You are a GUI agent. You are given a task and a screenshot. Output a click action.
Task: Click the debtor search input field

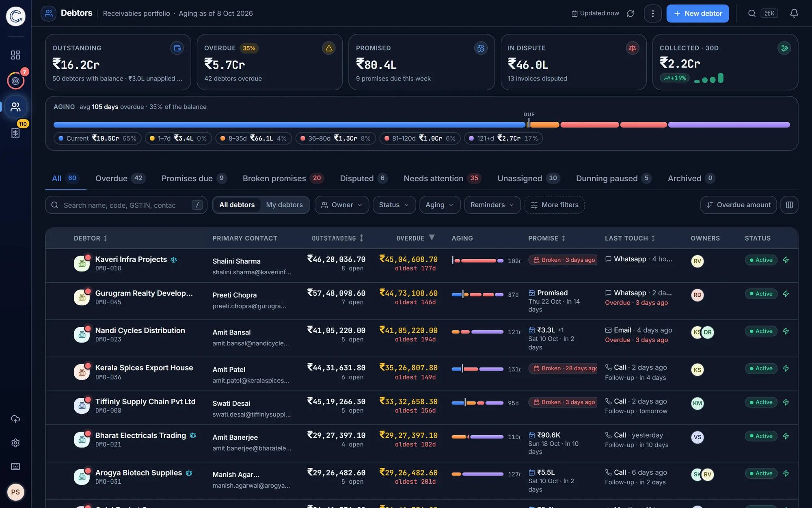point(126,205)
